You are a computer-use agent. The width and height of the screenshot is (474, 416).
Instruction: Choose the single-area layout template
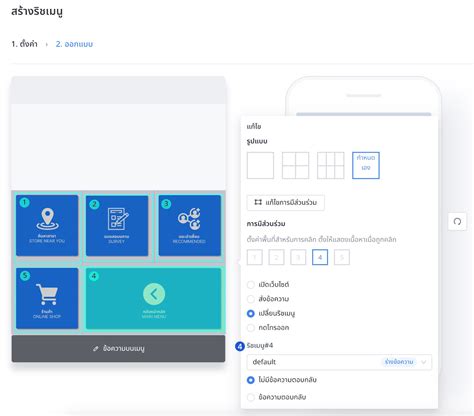260,165
